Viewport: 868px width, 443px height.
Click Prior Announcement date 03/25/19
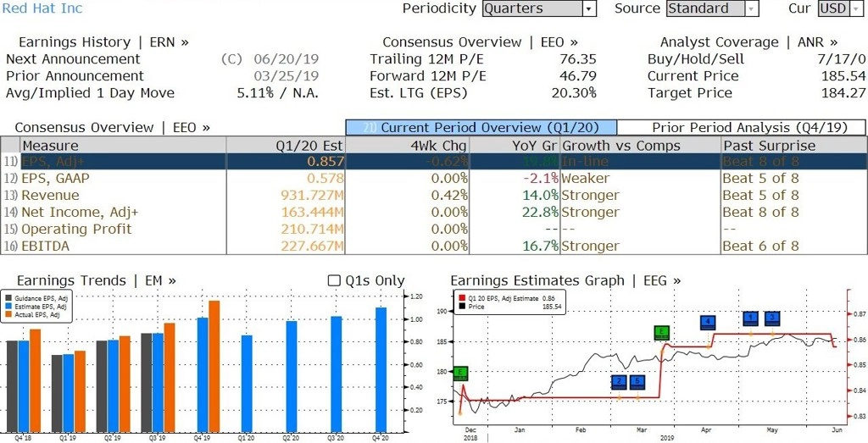click(x=287, y=75)
